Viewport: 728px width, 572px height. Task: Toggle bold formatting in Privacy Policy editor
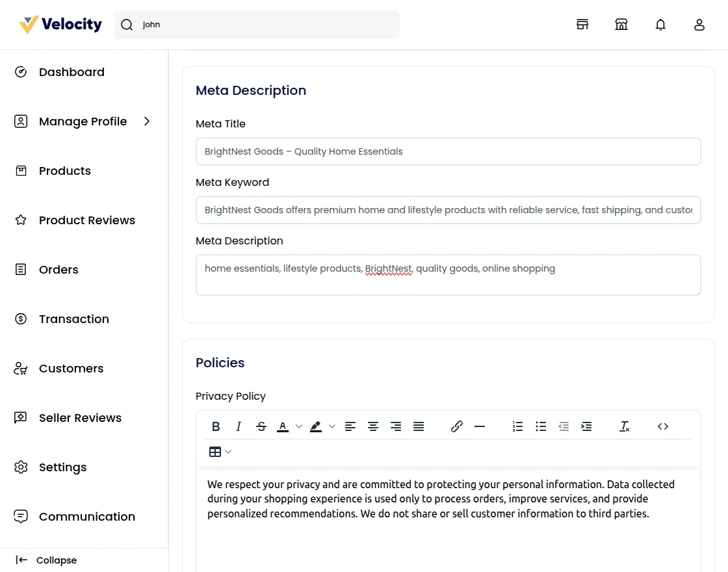216,426
